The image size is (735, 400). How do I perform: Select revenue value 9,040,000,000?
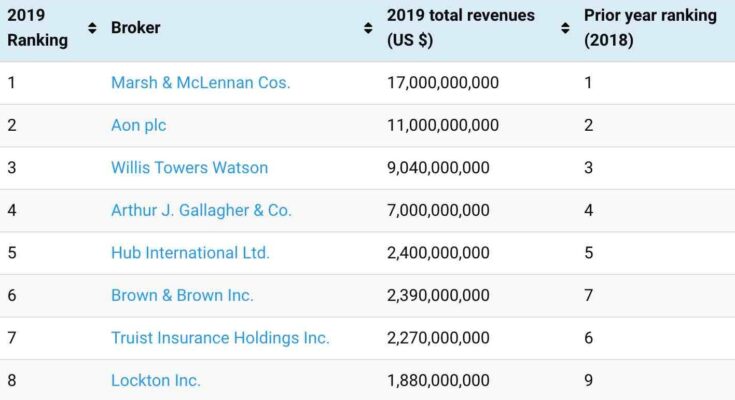point(438,167)
